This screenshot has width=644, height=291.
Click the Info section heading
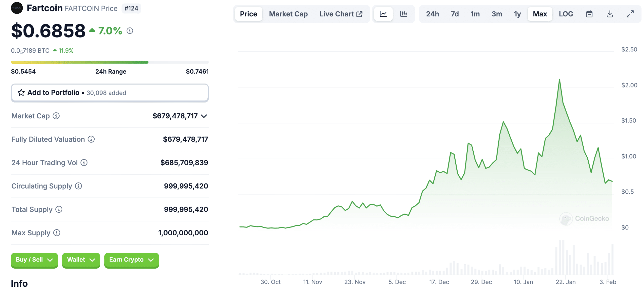click(x=19, y=284)
